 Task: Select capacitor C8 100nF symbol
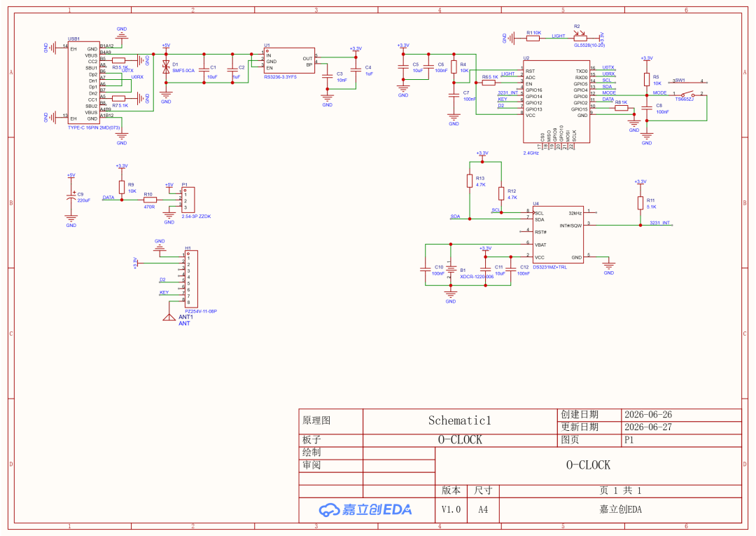[x=647, y=108]
